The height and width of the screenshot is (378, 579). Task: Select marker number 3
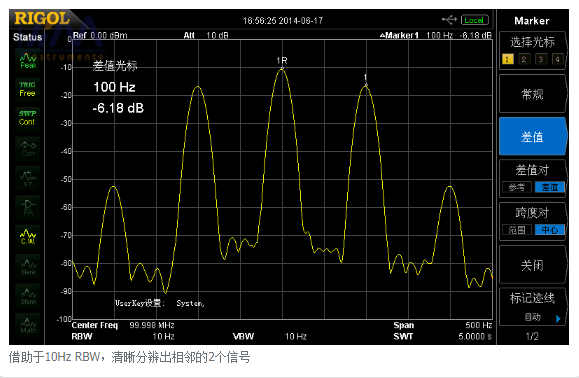click(x=541, y=59)
